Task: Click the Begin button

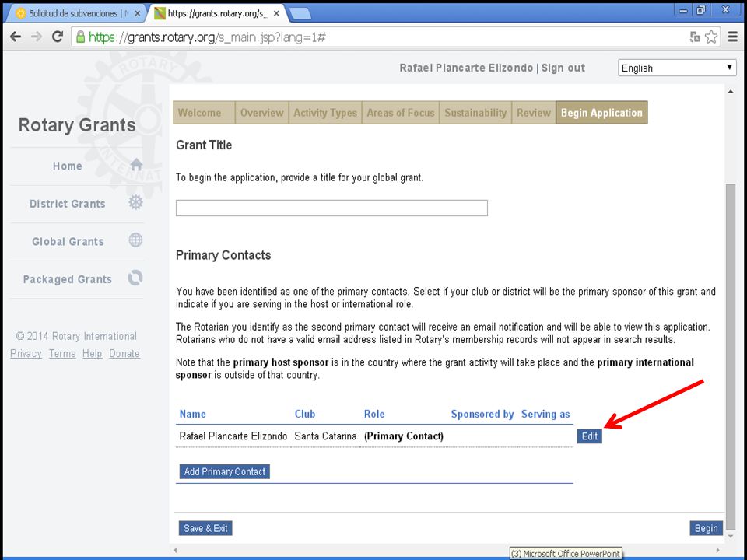Action: click(706, 528)
